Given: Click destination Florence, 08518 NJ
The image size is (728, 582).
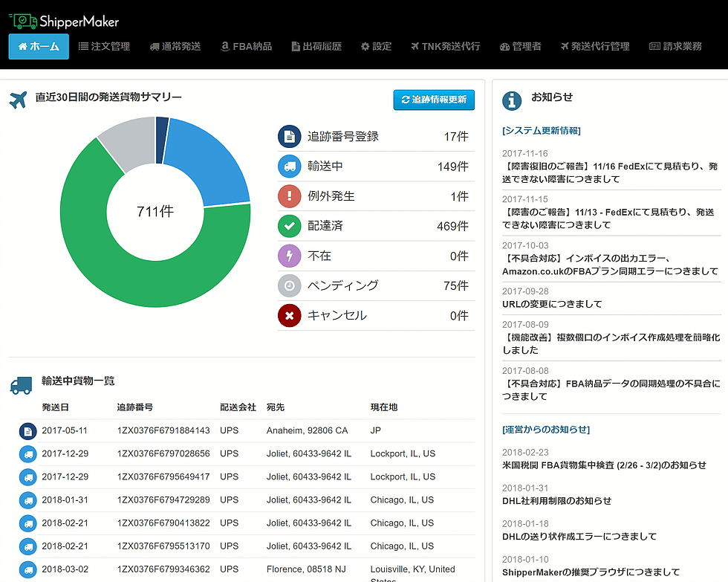Looking at the screenshot, I should [x=306, y=569].
